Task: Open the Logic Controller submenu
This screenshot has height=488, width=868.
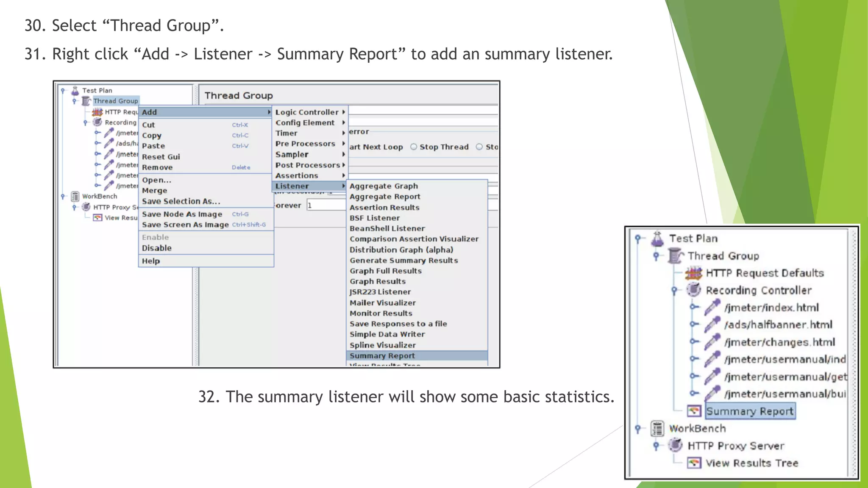Action: tap(310, 112)
